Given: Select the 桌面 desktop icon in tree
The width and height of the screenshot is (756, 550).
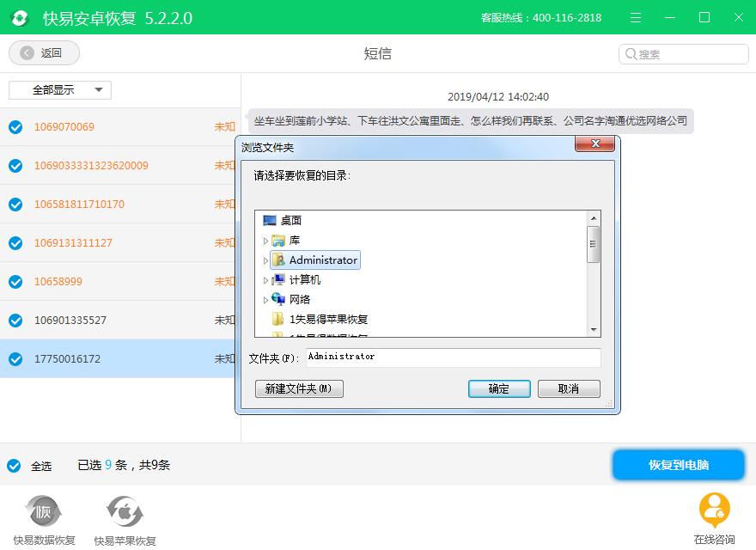Looking at the screenshot, I should click(x=270, y=221).
